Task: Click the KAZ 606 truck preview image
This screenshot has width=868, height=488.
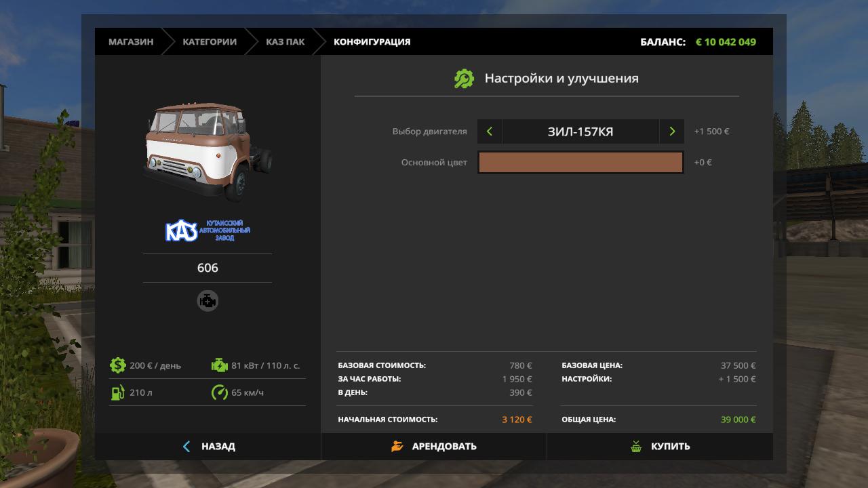Action: pyautogui.click(x=208, y=150)
